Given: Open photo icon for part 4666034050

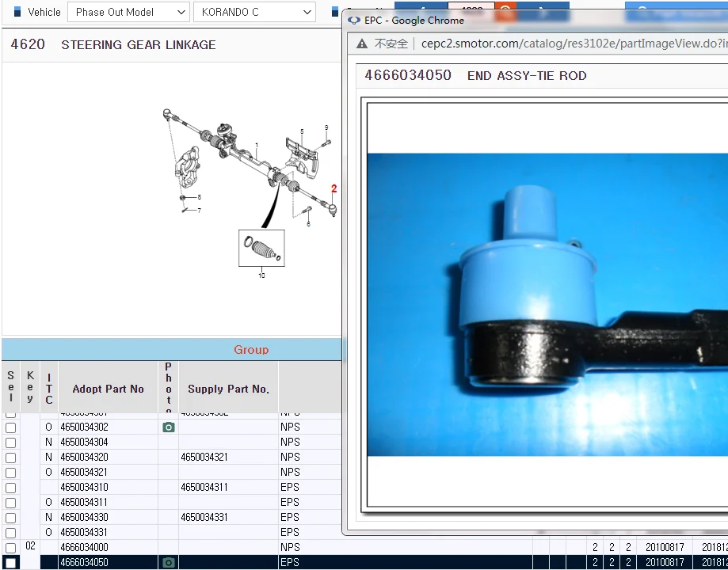Looking at the screenshot, I should pos(169,563).
